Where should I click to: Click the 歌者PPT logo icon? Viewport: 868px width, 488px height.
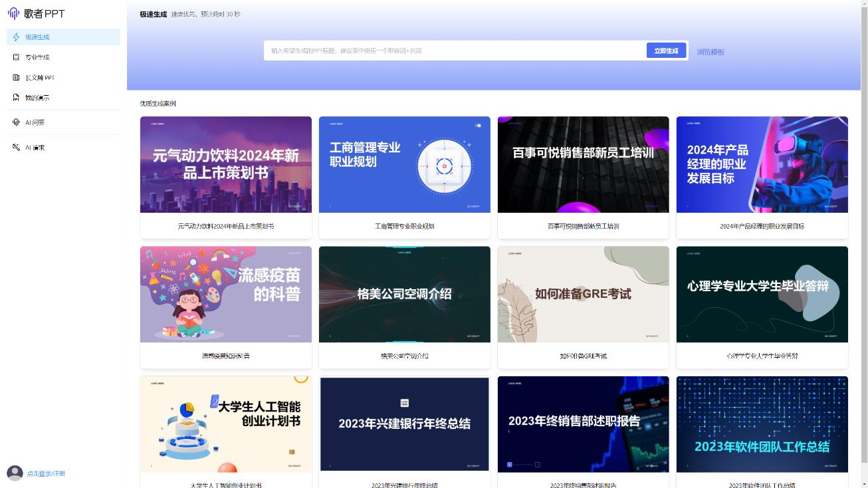[13, 13]
